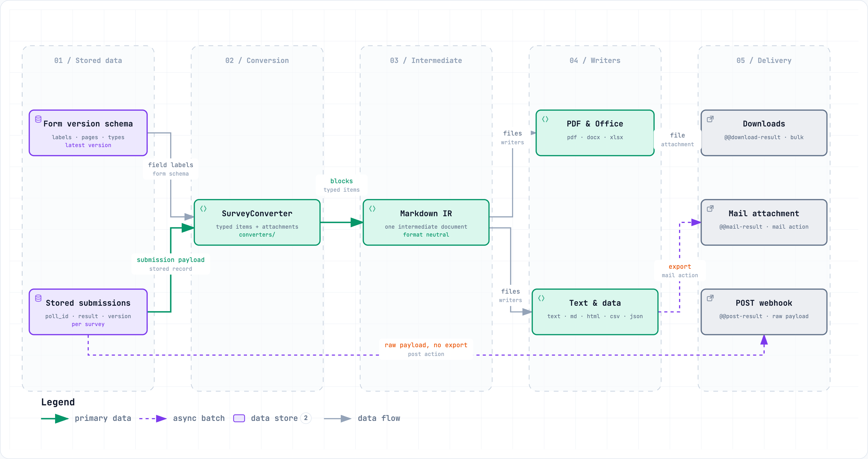
Task: Select the Form version schema title
Action: coord(88,124)
